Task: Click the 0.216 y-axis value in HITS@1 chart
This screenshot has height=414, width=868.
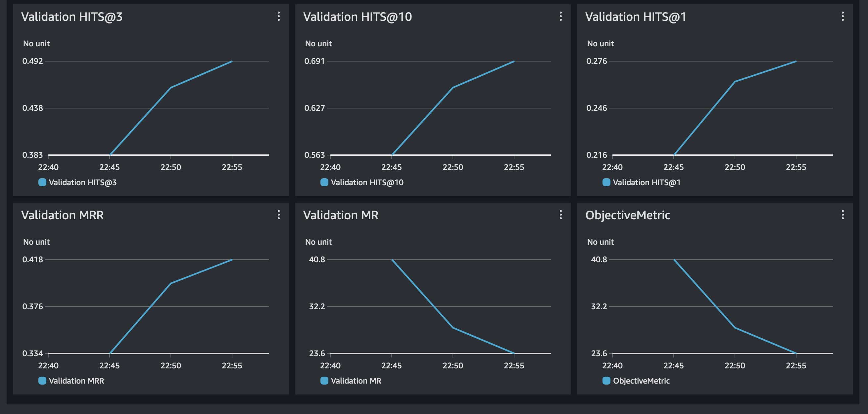Action: [597, 155]
